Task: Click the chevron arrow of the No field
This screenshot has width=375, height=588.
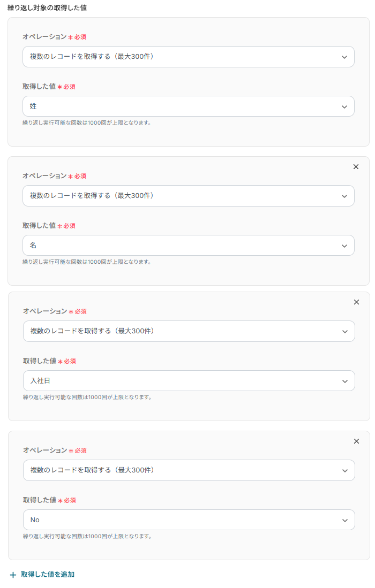Action: 344,521
